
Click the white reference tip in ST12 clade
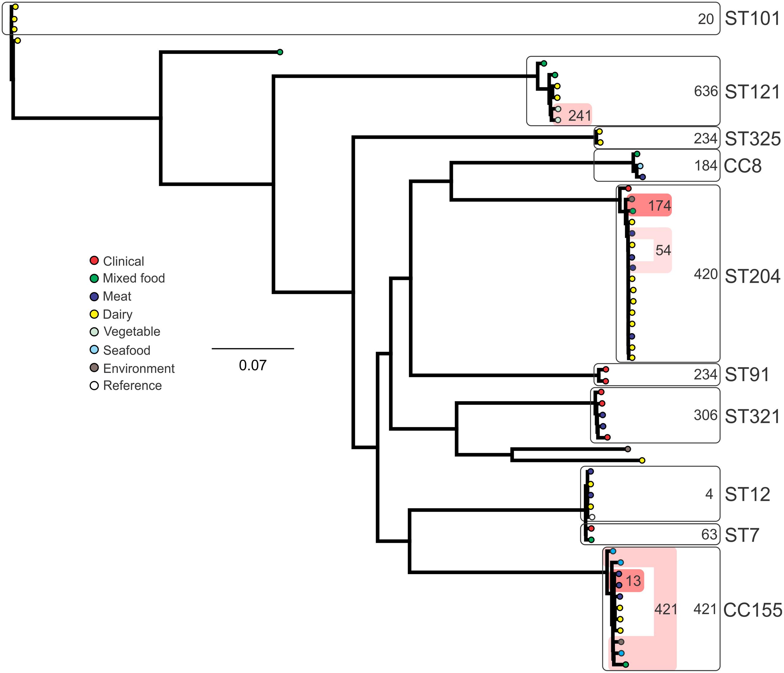[592, 517]
